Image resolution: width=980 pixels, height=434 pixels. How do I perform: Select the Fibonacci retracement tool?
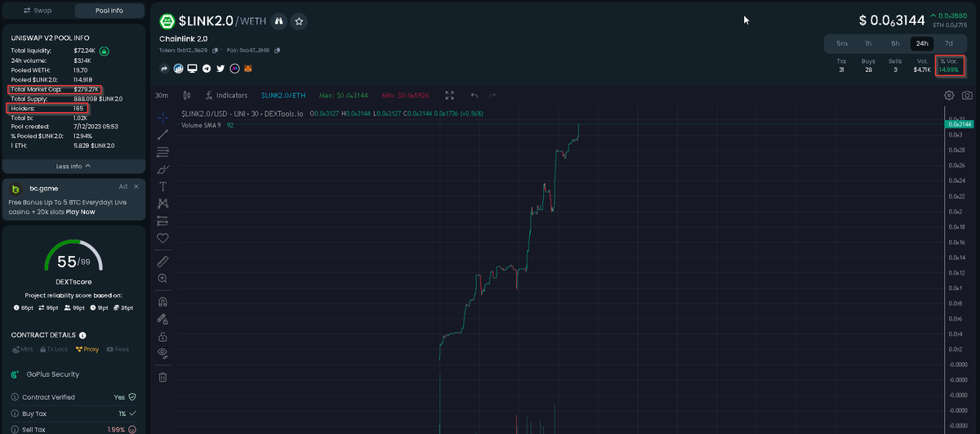pyautogui.click(x=163, y=152)
